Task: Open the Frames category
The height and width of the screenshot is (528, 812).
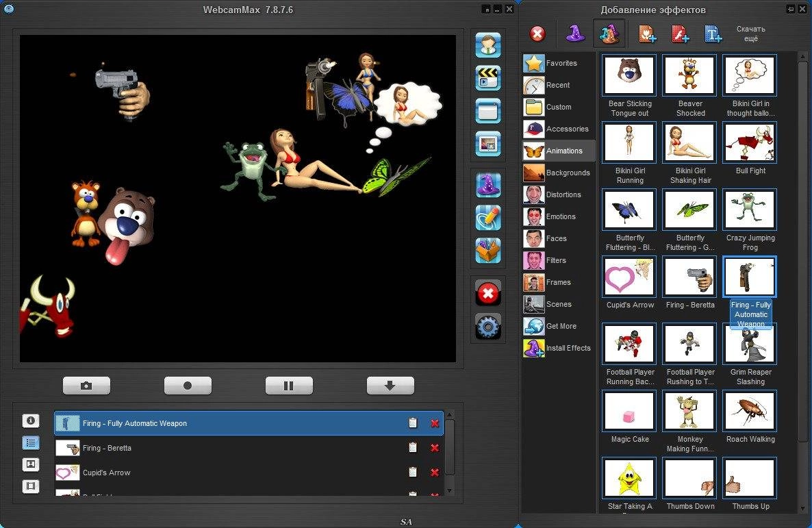Action: [x=559, y=282]
